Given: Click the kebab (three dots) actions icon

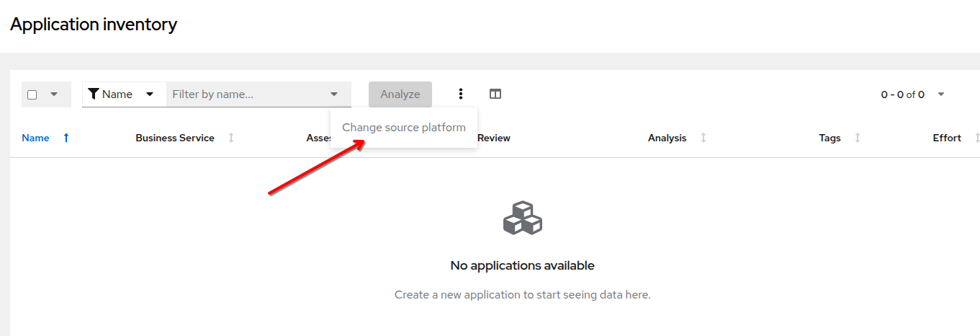Looking at the screenshot, I should [x=461, y=94].
